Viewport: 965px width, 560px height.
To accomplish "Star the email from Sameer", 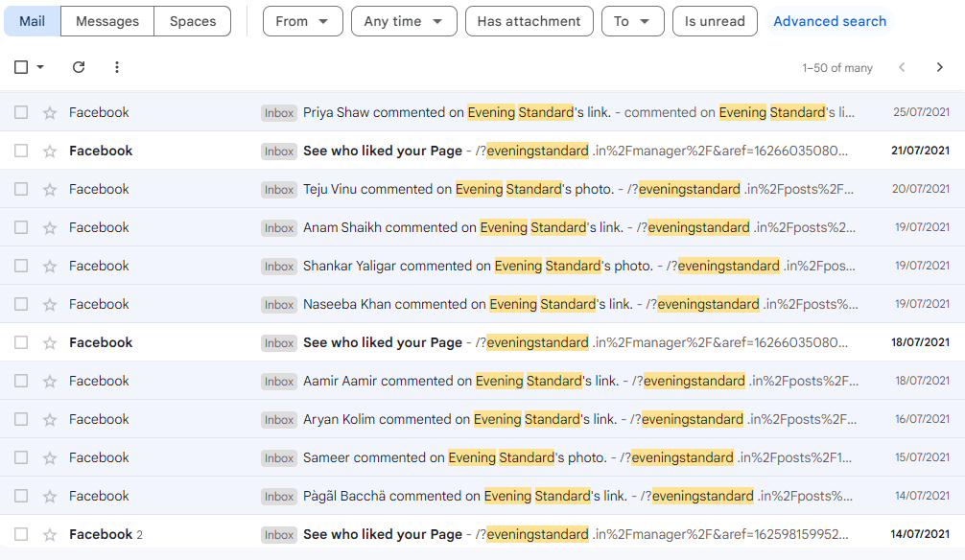I will 49,457.
